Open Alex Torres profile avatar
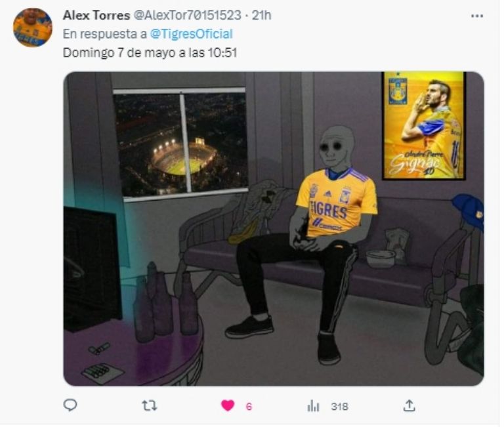Viewport: 504px width, 427px height. (32, 28)
